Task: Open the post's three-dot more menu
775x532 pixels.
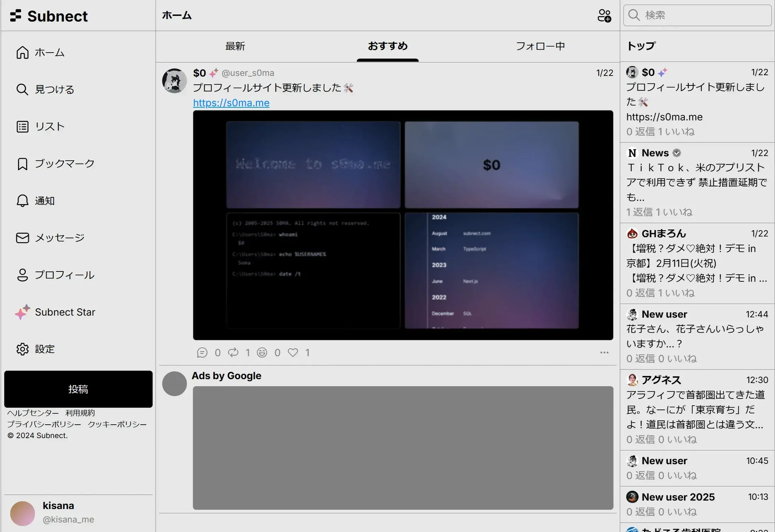Action: (x=604, y=352)
